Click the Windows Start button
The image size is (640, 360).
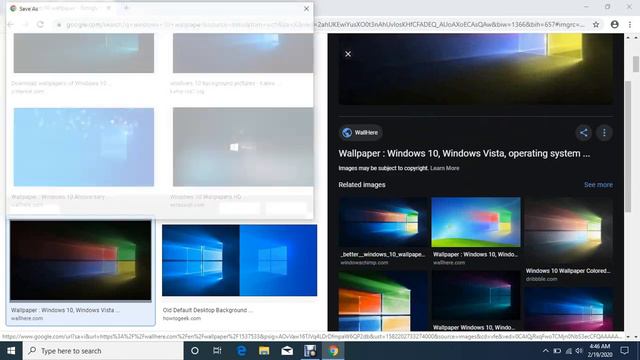[11, 351]
